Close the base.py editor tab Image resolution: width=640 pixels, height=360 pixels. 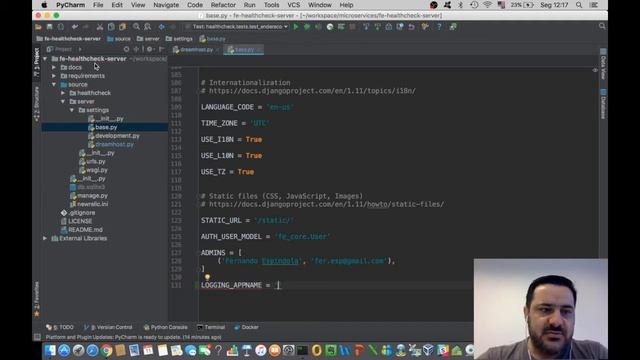[x=259, y=50]
